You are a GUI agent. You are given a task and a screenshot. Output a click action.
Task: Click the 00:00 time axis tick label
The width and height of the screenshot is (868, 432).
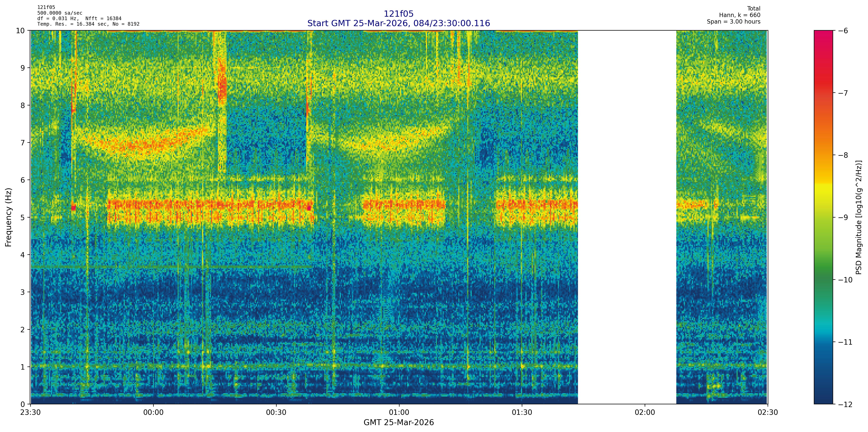pyautogui.click(x=153, y=412)
